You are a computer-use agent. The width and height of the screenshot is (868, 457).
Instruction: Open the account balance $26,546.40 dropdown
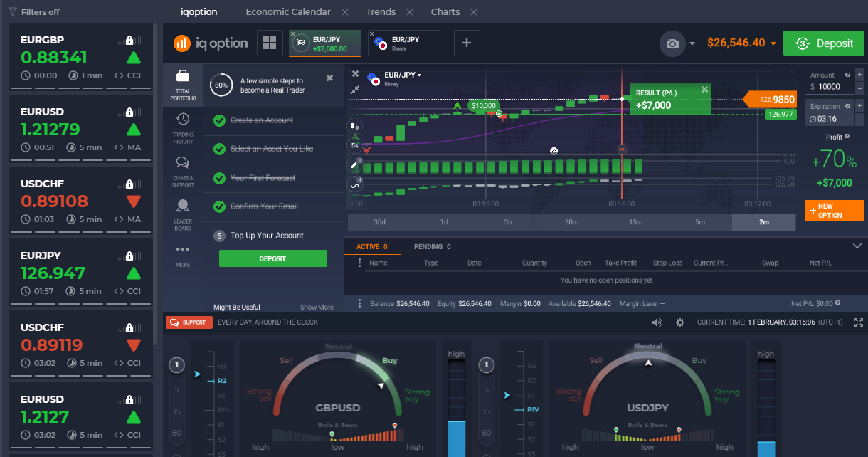pyautogui.click(x=741, y=43)
